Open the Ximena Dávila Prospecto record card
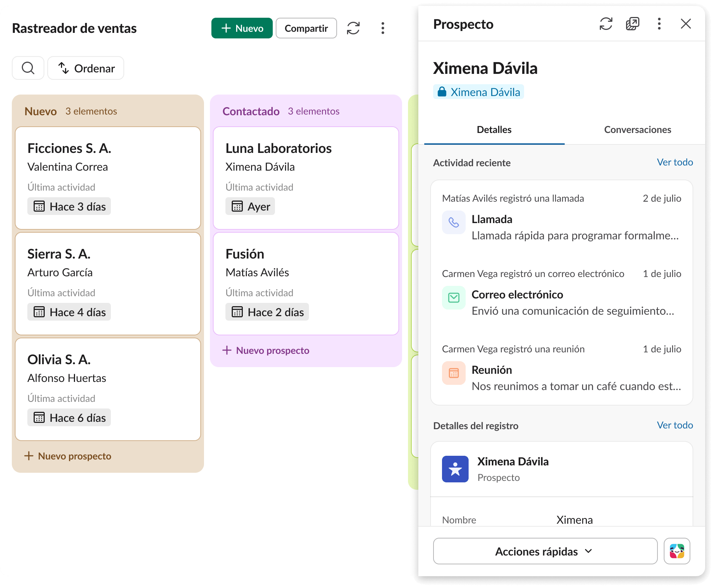 (x=562, y=469)
